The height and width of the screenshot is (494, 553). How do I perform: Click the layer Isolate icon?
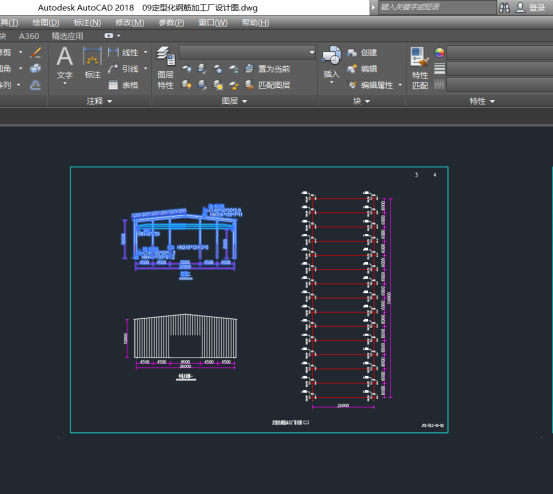(x=202, y=69)
